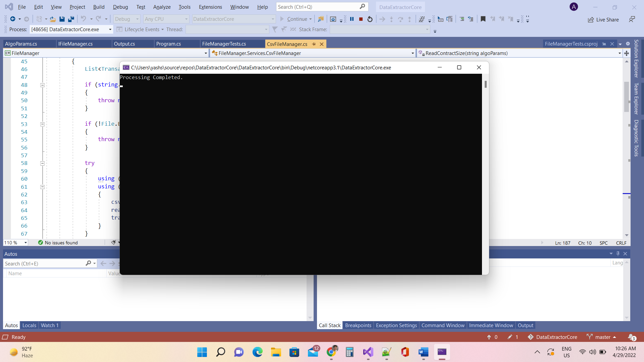
Task: Click the Open File folder icon
Action: tap(53, 19)
